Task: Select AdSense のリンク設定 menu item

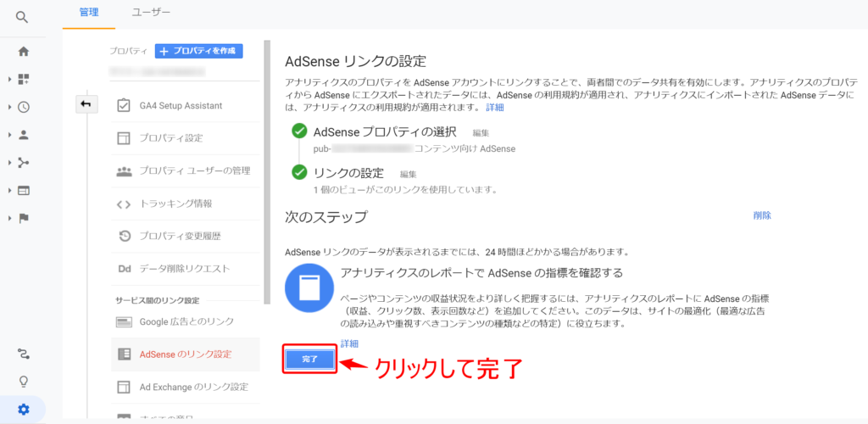Action: tap(186, 354)
